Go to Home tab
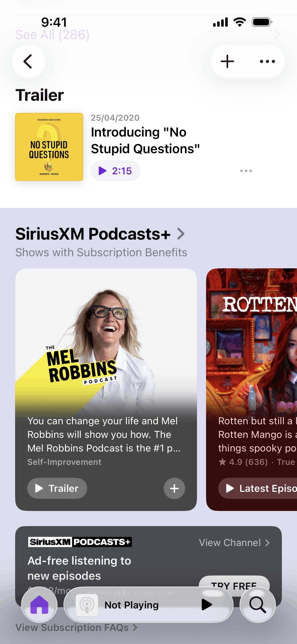This screenshot has height=644, width=297. pos(39,604)
